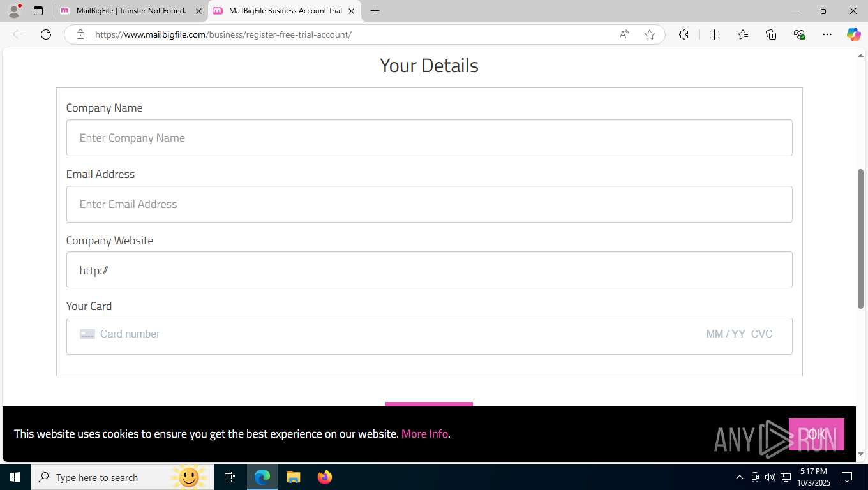Open network status tray icon
Screen dimensions: 868x490
786,477
